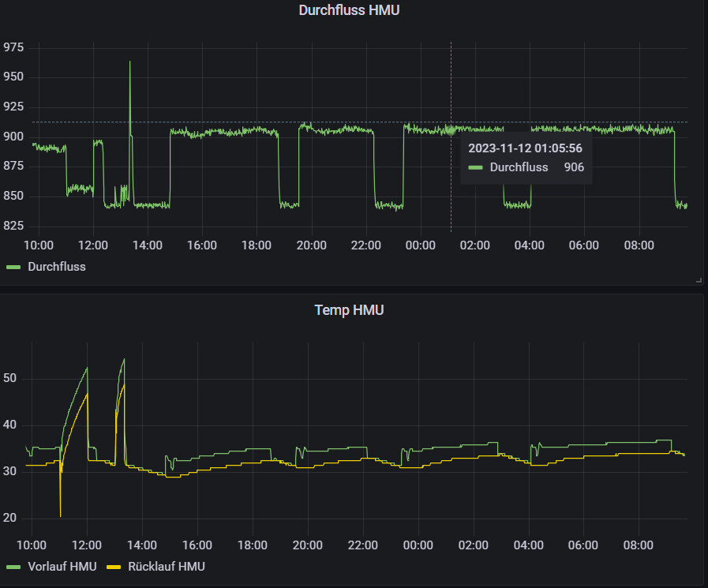Click the highlighted data point on the Durchfluss line
Image resolution: width=708 pixels, height=588 pixels.
click(x=451, y=130)
